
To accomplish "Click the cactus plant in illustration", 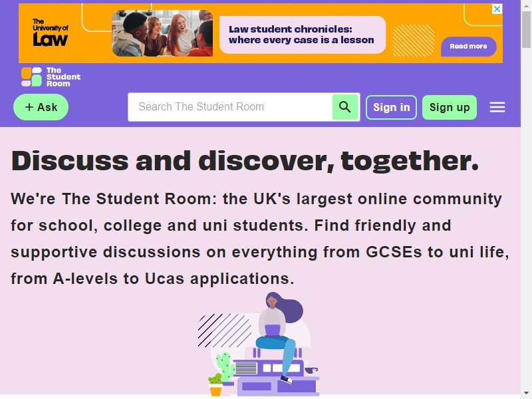I will tap(224, 366).
